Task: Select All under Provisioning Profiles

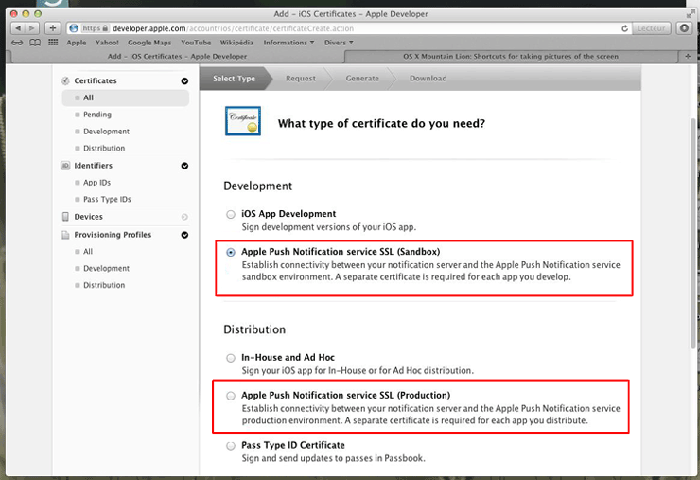Action: pos(88,252)
